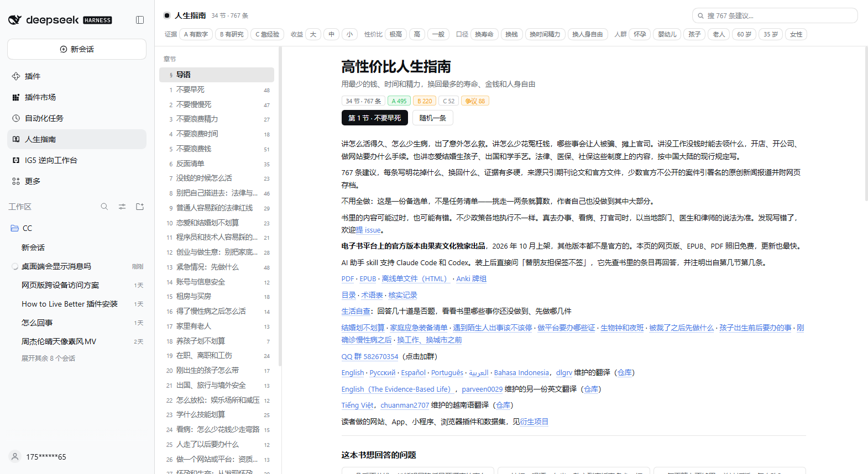Open the Anki 牌组 link

coord(472,279)
